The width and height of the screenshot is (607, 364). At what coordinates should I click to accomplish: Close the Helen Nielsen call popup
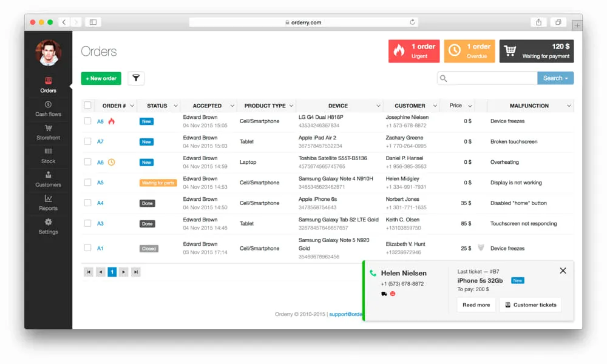point(563,271)
